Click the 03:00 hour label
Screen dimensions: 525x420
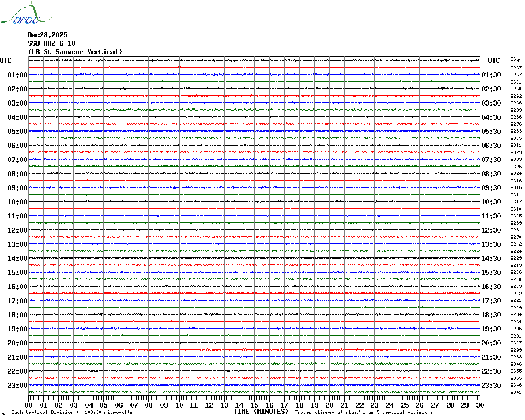pos(17,103)
